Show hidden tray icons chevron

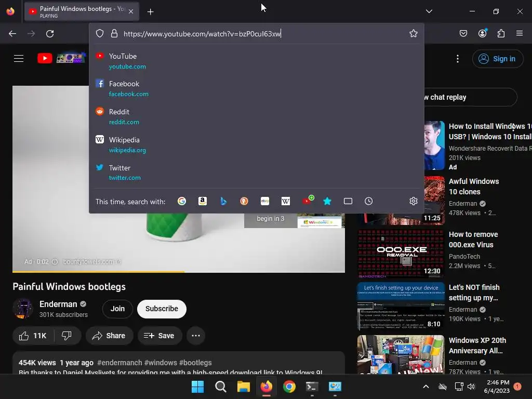(426, 387)
